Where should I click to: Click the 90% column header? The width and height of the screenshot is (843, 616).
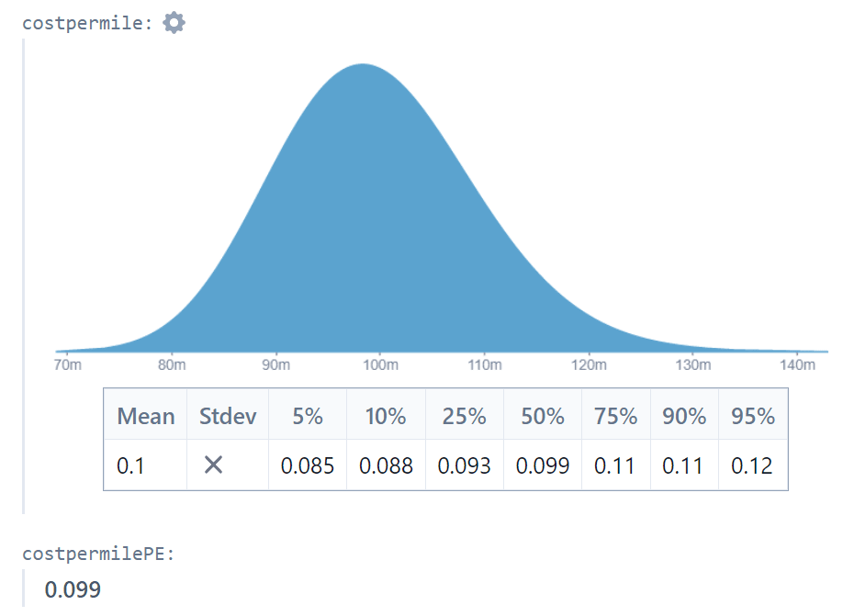click(684, 416)
